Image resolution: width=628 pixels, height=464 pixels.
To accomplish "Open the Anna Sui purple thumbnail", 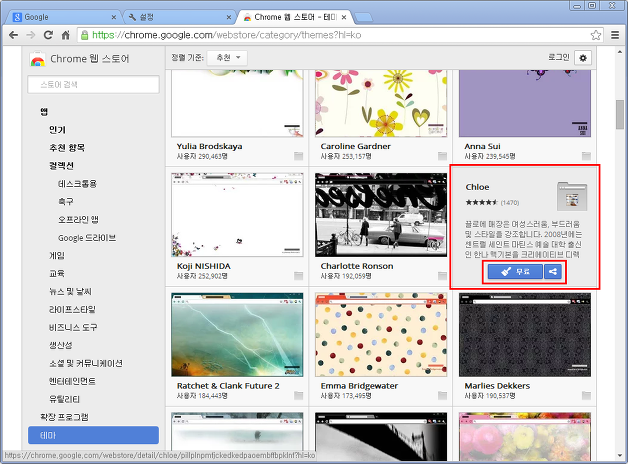I will pos(525,103).
